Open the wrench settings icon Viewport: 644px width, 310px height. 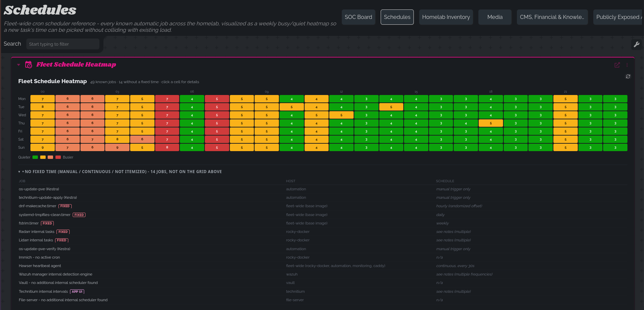(637, 44)
